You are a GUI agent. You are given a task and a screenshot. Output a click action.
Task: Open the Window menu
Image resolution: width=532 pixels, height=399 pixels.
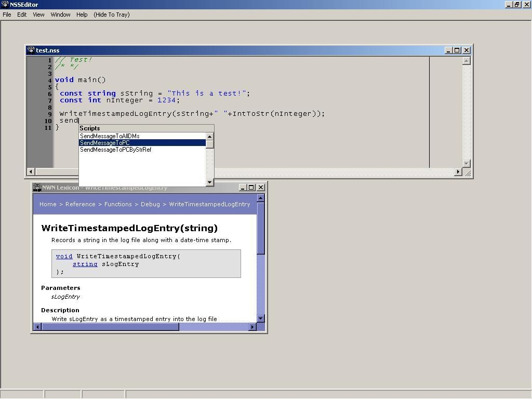[x=60, y=15]
